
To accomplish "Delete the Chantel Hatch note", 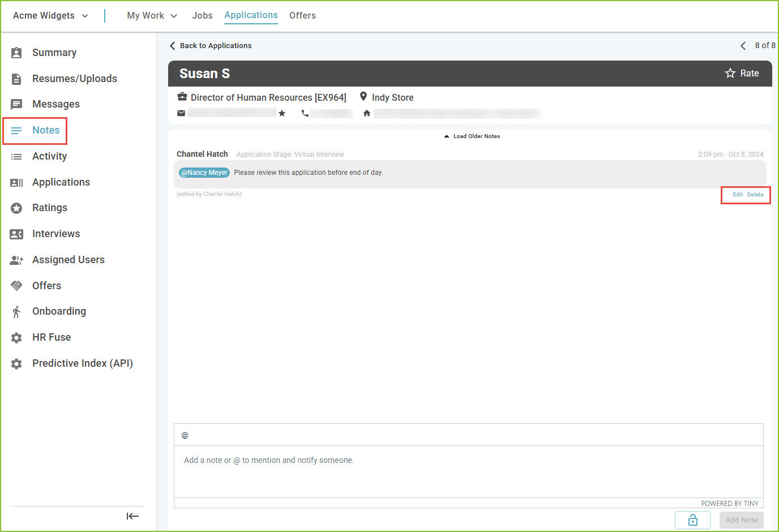I will (x=755, y=195).
